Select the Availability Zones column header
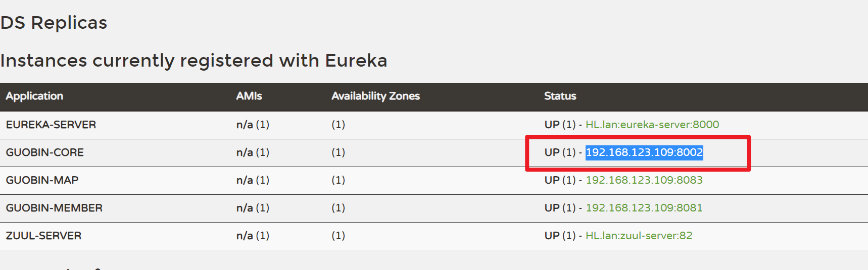Screen dimensions: 868x270 [x=375, y=96]
